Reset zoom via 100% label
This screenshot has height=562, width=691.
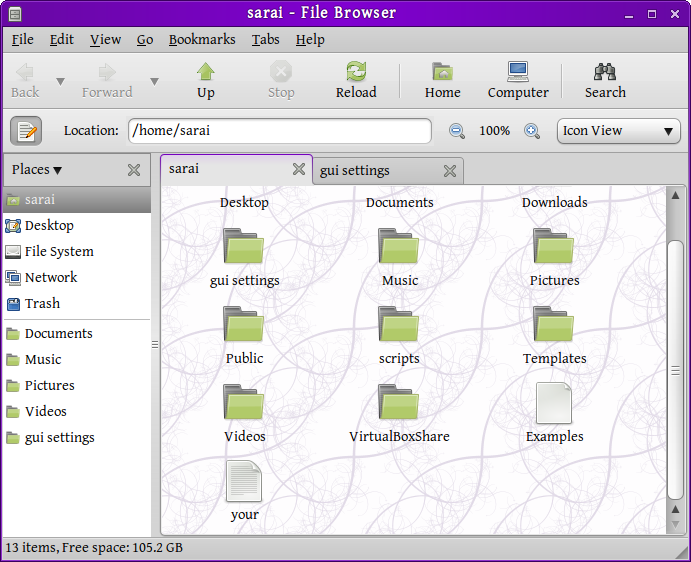point(494,131)
